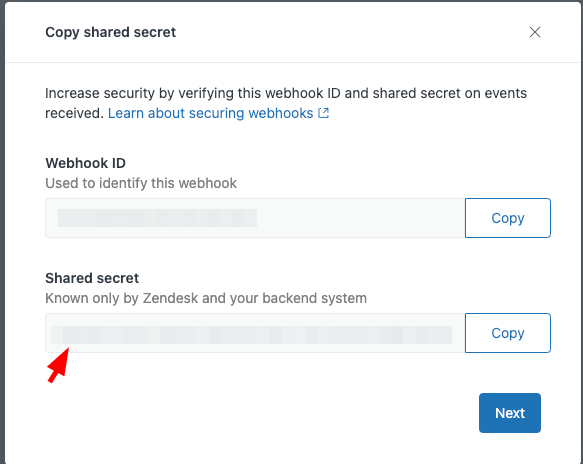583x464 pixels.
Task: Open Learn about securing webhooks link
Action: tap(210, 113)
